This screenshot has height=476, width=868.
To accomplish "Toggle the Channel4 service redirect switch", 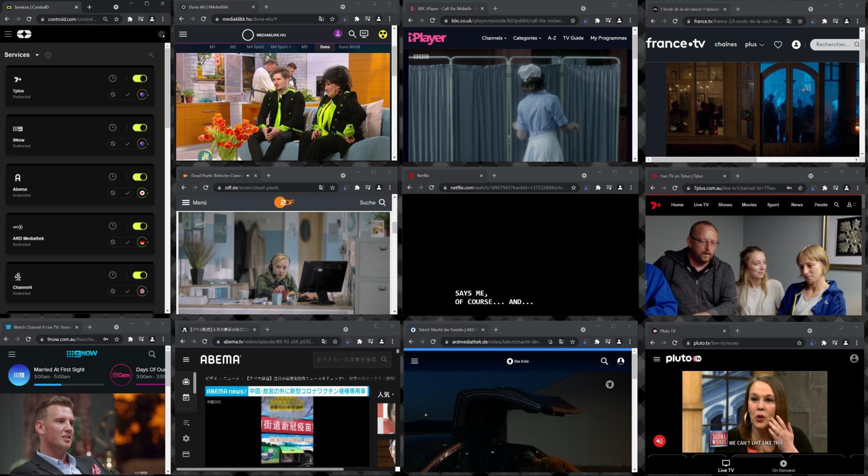I will point(139,275).
